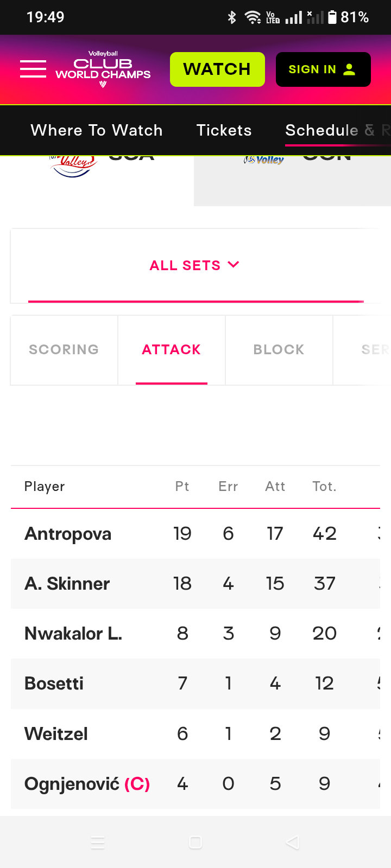Viewport: 391px width, 868px height.
Task: Switch to the Scoring stats tab
Action: click(64, 350)
